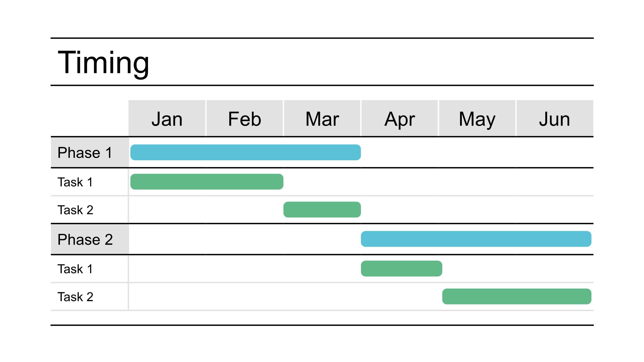Image resolution: width=644 pixels, height=362 pixels.
Task: Select the Timing title text
Action: (103, 63)
